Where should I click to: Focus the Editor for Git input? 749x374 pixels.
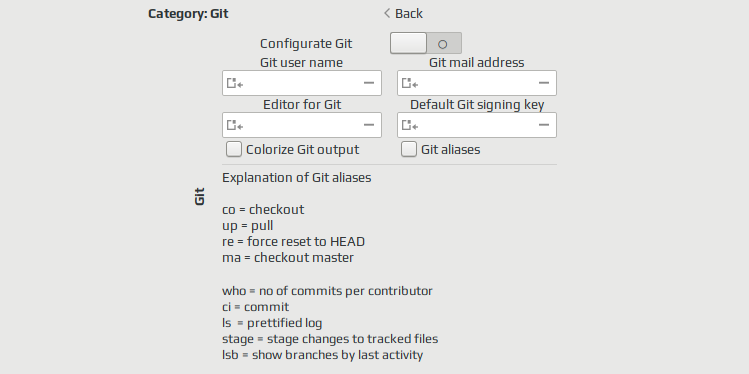pos(302,125)
